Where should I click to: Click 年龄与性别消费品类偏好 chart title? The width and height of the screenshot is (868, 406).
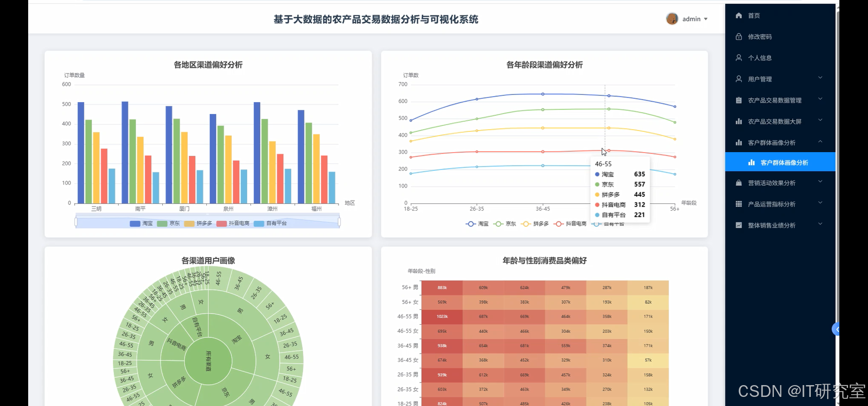tap(544, 261)
